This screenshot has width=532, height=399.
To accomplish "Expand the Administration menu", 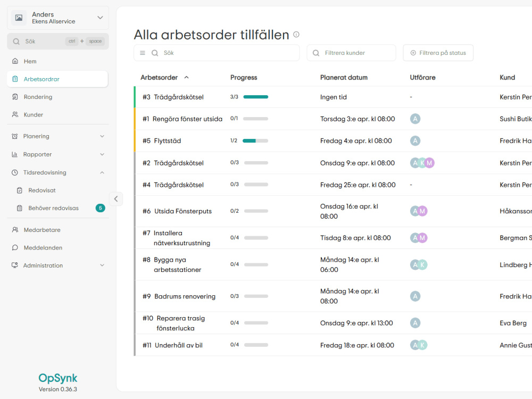I will 57,265.
